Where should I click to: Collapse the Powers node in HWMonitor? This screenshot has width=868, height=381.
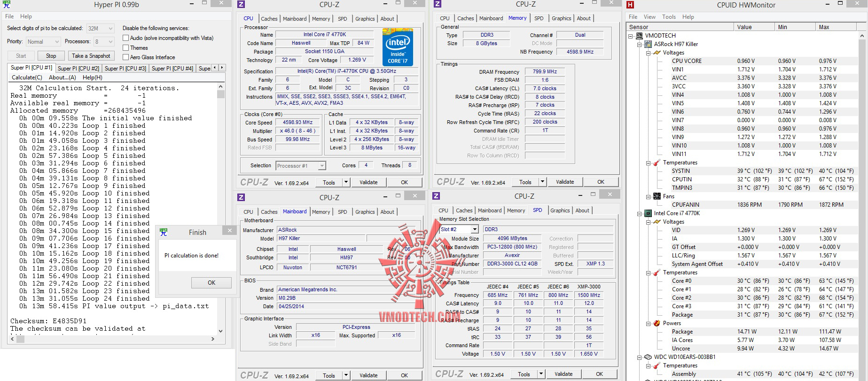(648, 323)
